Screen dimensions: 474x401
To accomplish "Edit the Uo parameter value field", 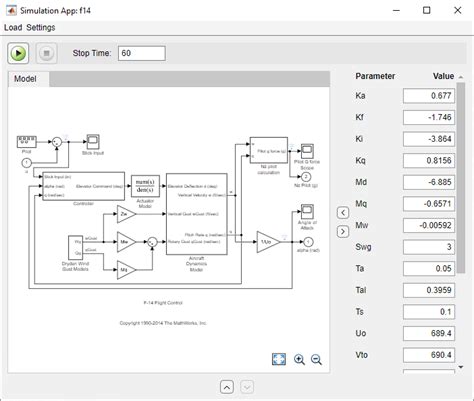I will [x=429, y=333].
